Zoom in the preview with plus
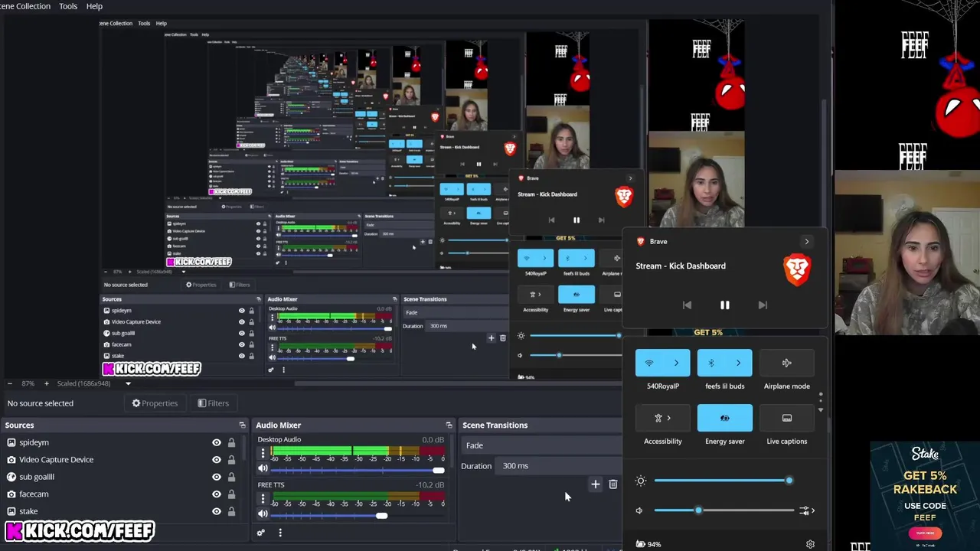 (46, 383)
